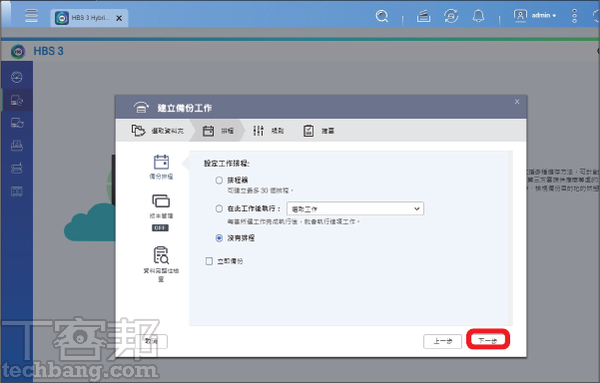Open the QTS search magnifier
This screenshot has width=600, height=383.
tap(382, 16)
